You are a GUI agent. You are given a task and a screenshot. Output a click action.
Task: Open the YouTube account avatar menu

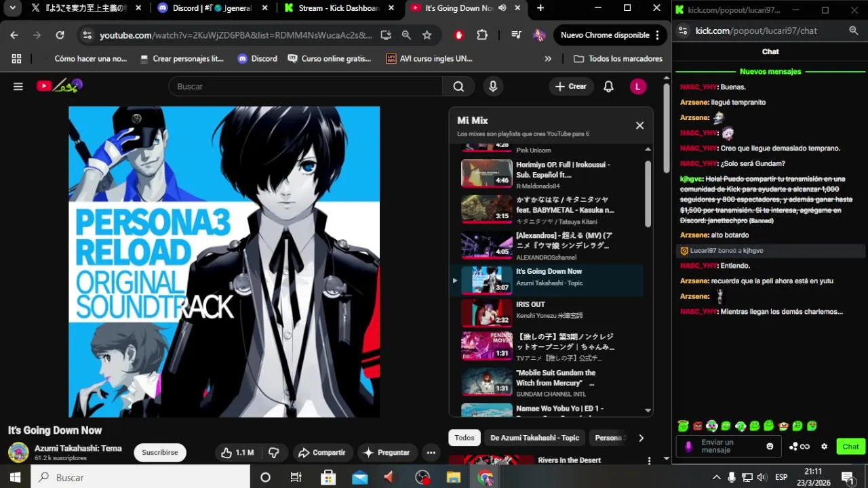point(637,86)
